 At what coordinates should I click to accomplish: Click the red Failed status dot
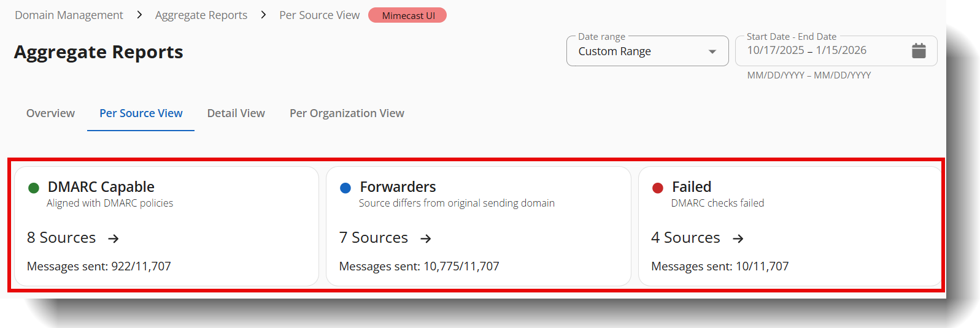658,188
